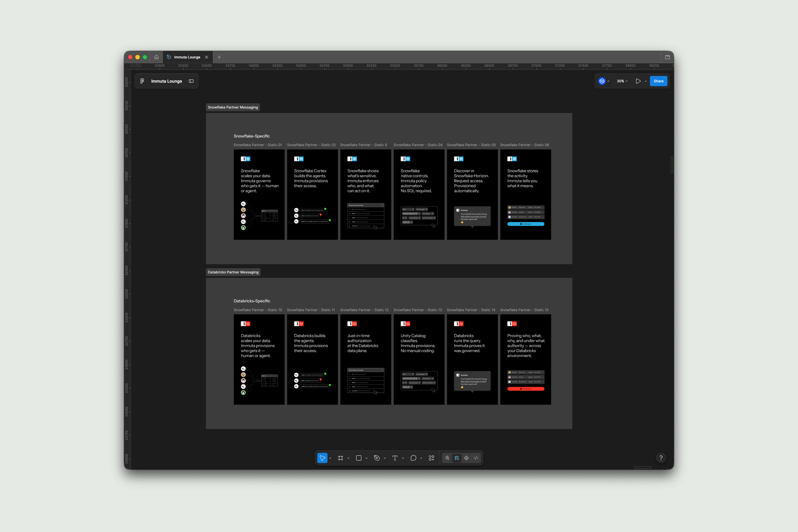The width and height of the screenshot is (798, 532).
Task: Select the Frame tool
Action: click(340, 458)
